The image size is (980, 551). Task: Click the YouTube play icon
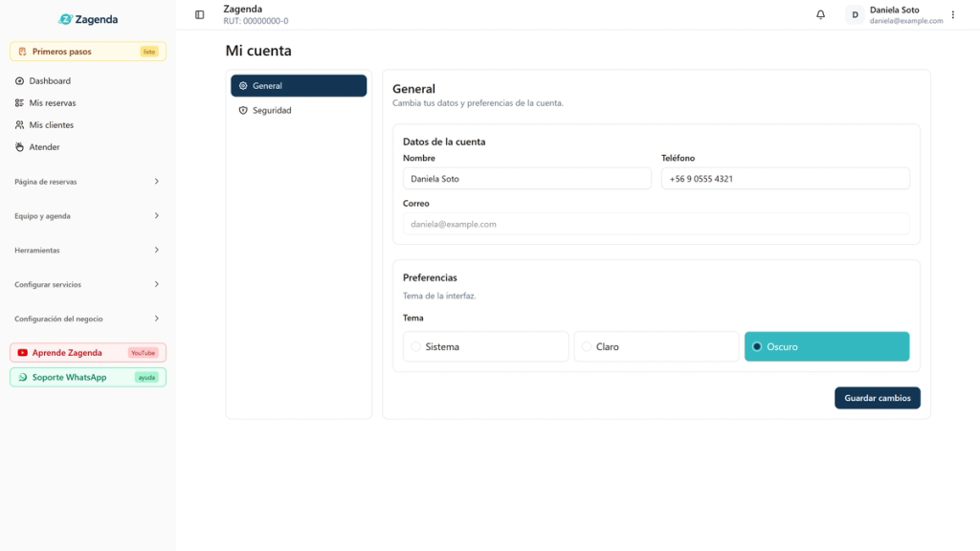coord(23,353)
